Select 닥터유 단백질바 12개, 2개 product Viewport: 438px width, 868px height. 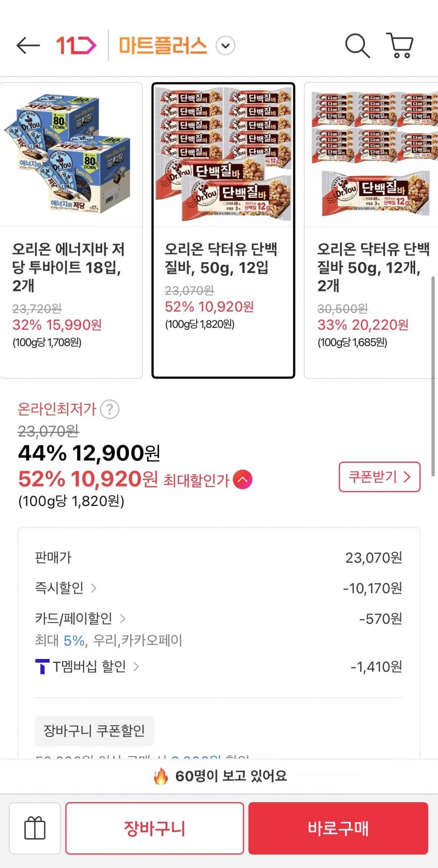coord(371,230)
